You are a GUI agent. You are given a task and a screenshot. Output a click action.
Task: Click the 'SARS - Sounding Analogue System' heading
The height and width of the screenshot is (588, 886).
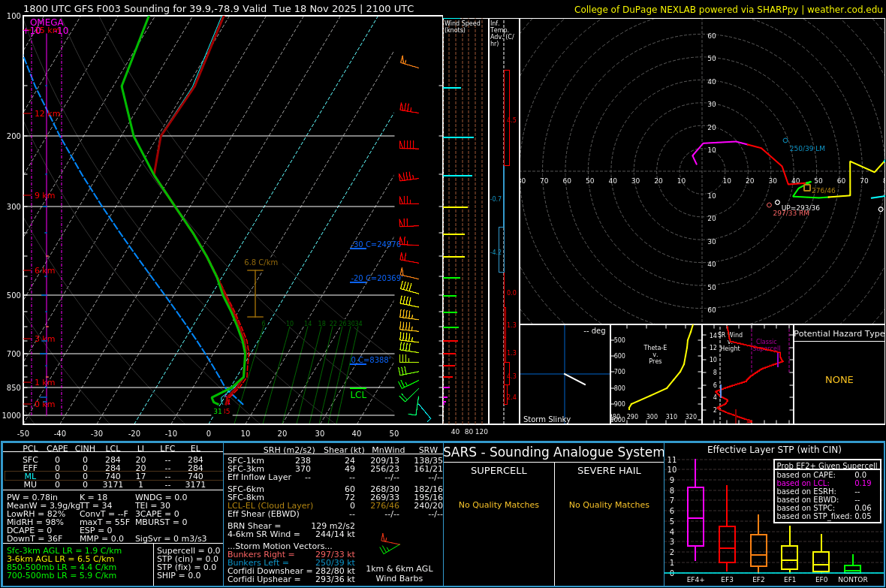coord(554,452)
